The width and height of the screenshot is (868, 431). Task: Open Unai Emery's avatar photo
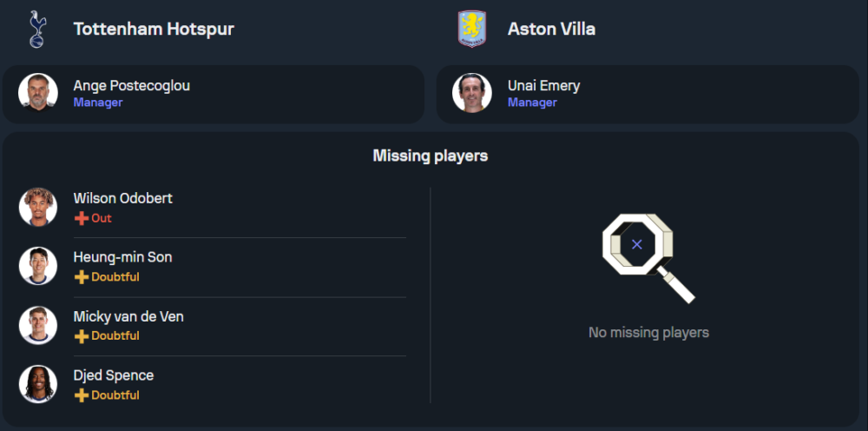472,93
